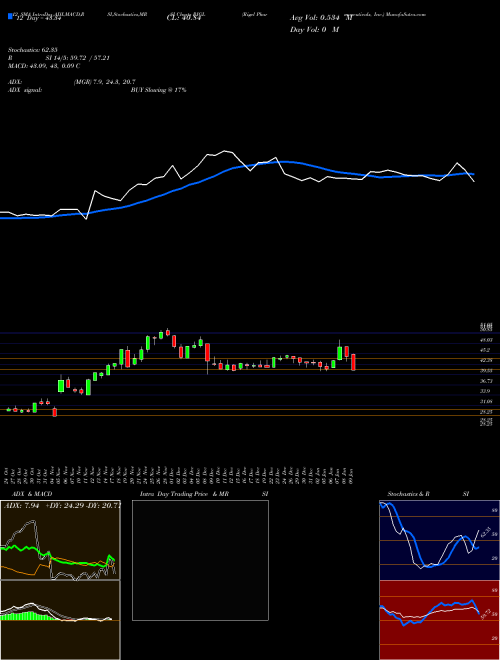This screenshot has width=500, height=660.
Task: Click the ManafaSutra.com watermark link at top
Action: [x=408, y=14]
